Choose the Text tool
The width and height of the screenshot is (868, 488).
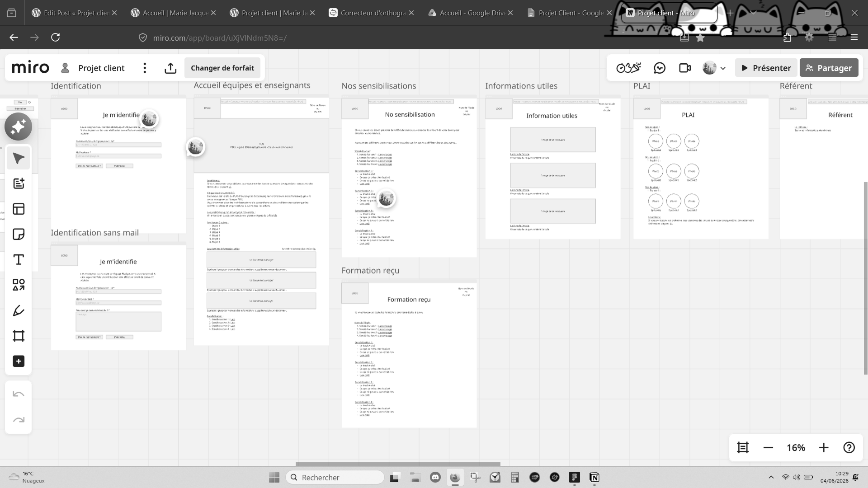[19, 259]
